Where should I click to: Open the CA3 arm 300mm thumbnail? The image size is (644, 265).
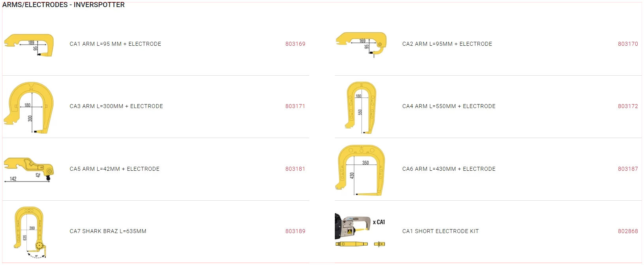click(x=29, y=107)
